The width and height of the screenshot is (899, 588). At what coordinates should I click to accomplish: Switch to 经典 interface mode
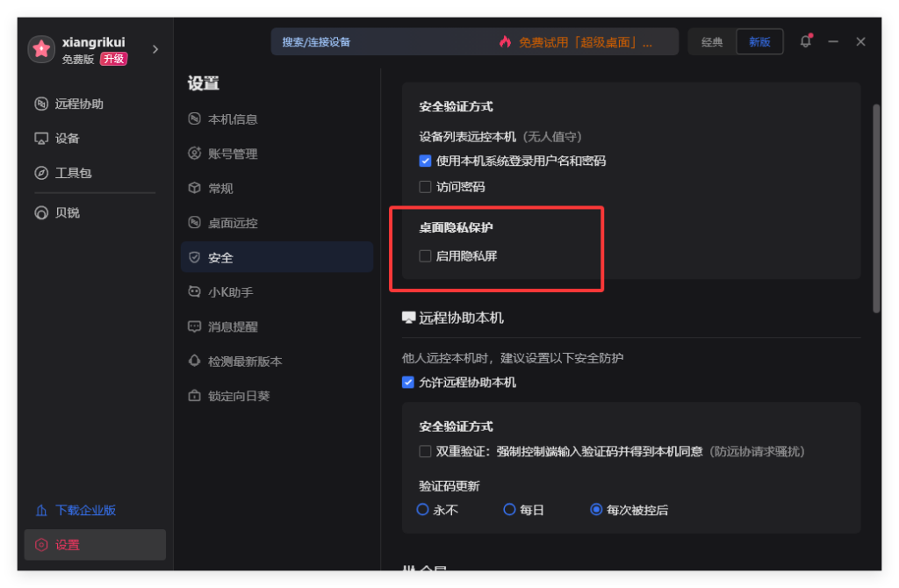click(x=711, y=41)
